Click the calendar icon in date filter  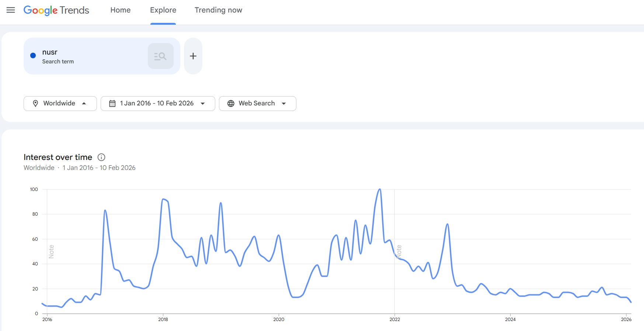tap(112, 104)
